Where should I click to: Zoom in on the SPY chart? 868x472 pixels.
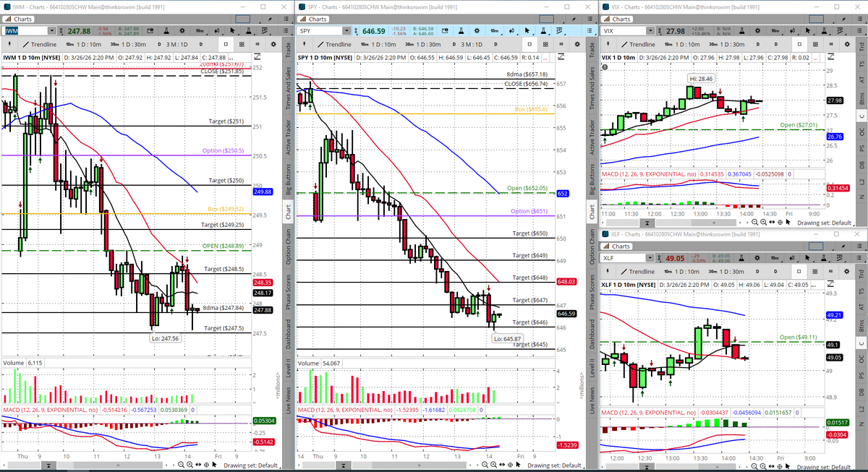pyautogui.click(x=493, y=463)
